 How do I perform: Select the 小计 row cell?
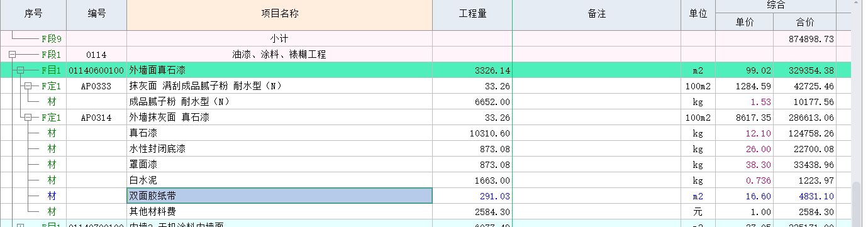tap(280, 39)
